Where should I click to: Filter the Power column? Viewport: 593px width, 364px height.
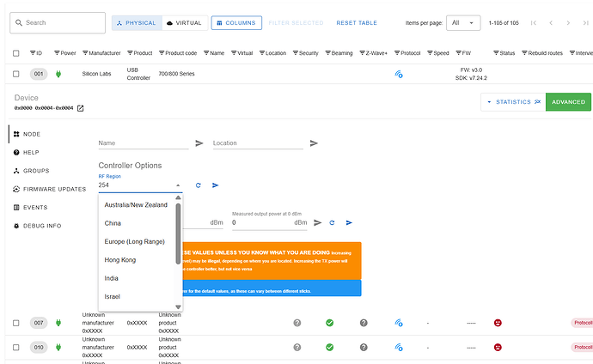tap(57, 53)
